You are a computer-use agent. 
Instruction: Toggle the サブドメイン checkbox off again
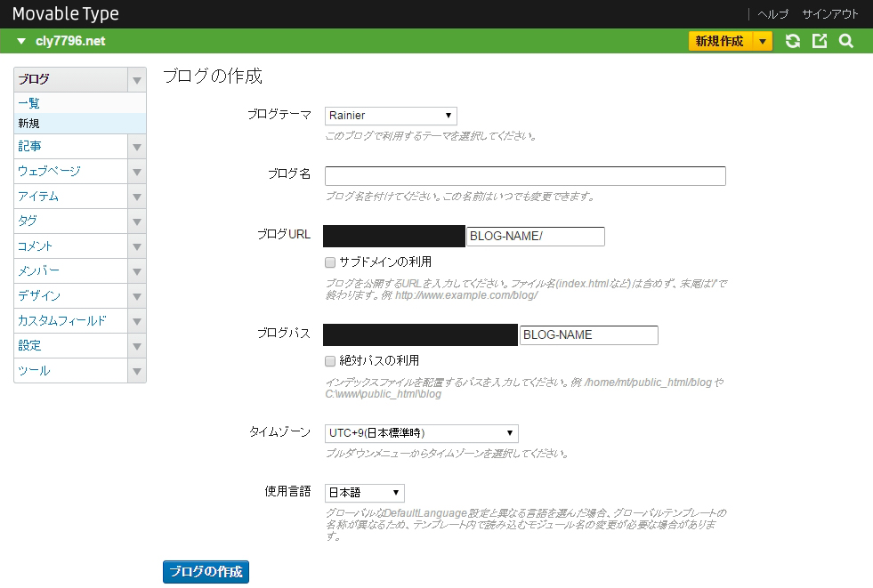[329, 262]
